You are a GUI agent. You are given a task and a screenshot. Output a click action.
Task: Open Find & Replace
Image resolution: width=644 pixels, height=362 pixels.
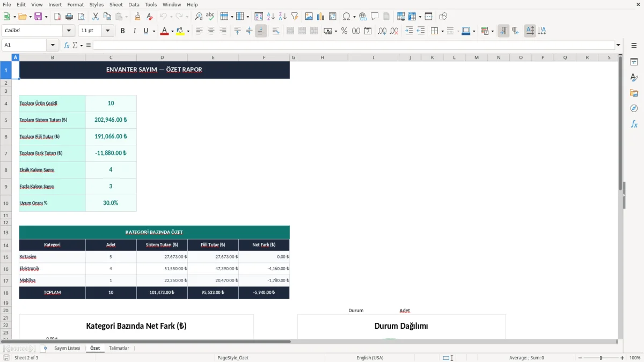tap(199, 17)
